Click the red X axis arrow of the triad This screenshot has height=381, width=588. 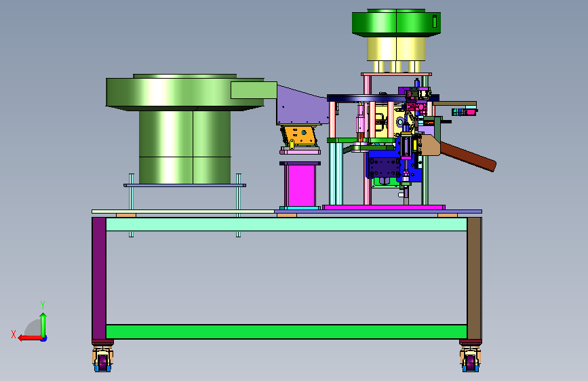point(29,338)
